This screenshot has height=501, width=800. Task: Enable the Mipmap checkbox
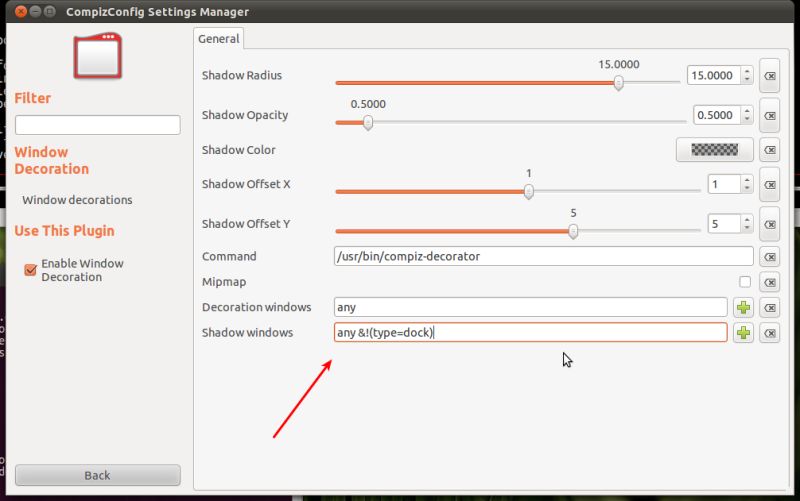pos(745,282)
